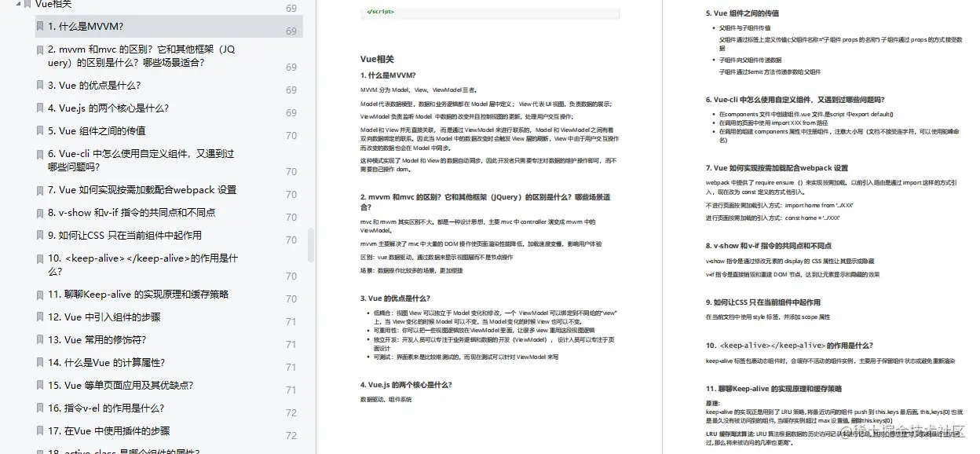Click bookmark icon beside 17. 在Vue 中使用插件的步骤

point(40,431)
